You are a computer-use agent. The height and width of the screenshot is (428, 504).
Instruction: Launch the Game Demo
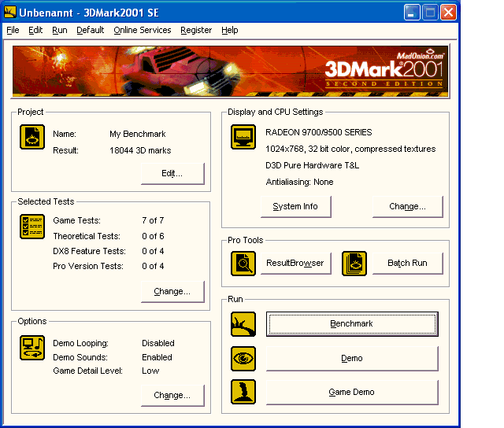pyautogui.click(x=352, y=393)
